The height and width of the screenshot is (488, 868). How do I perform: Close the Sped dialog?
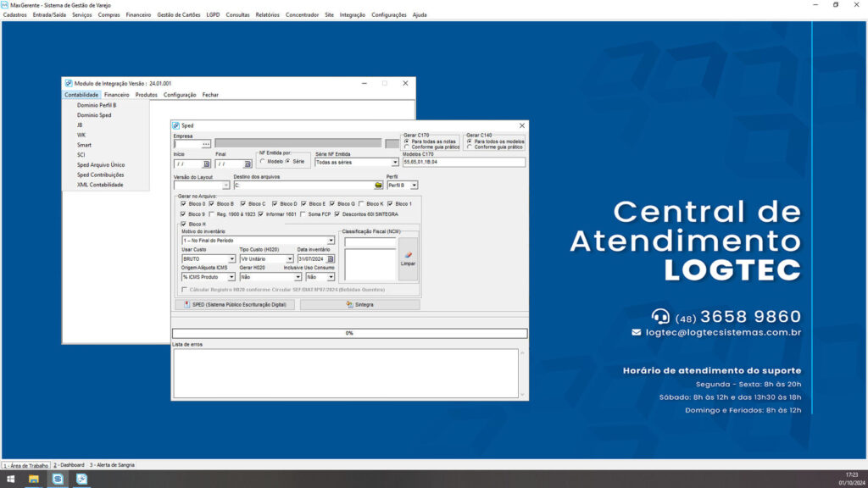click(x=521, y=125)
